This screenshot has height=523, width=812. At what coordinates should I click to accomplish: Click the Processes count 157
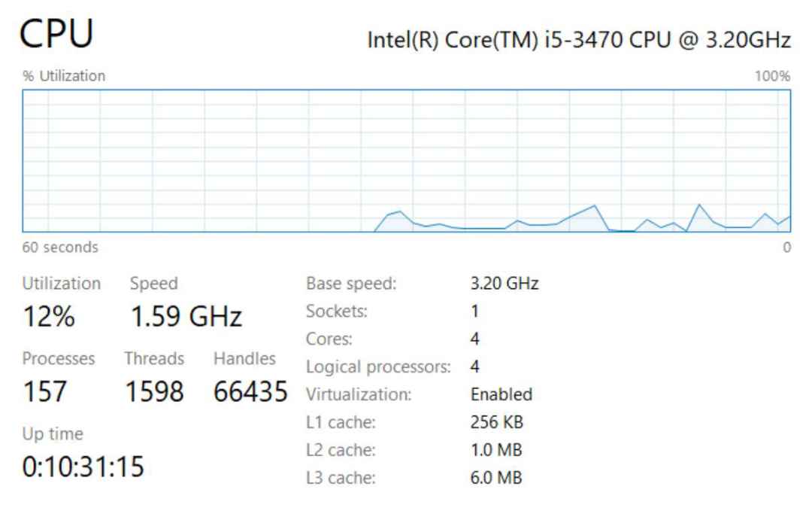(45, 392)
